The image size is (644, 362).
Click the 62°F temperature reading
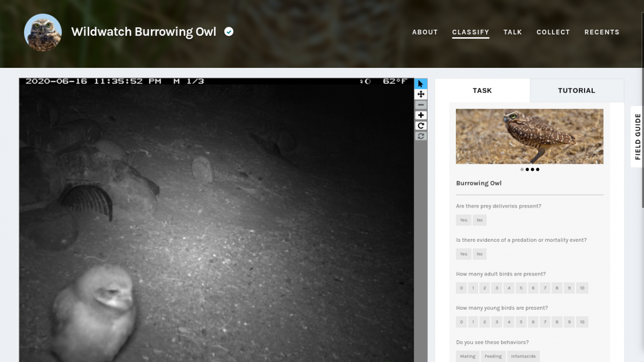point(395,81)
